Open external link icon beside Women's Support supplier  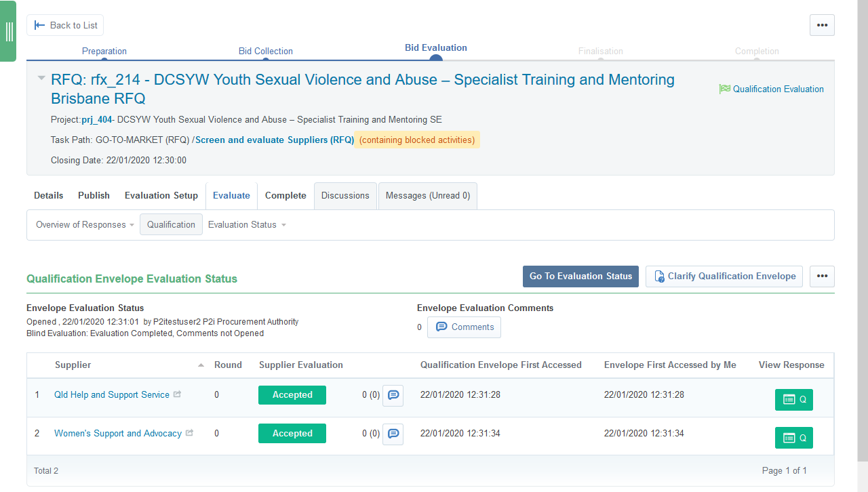(x=190, y=433)
